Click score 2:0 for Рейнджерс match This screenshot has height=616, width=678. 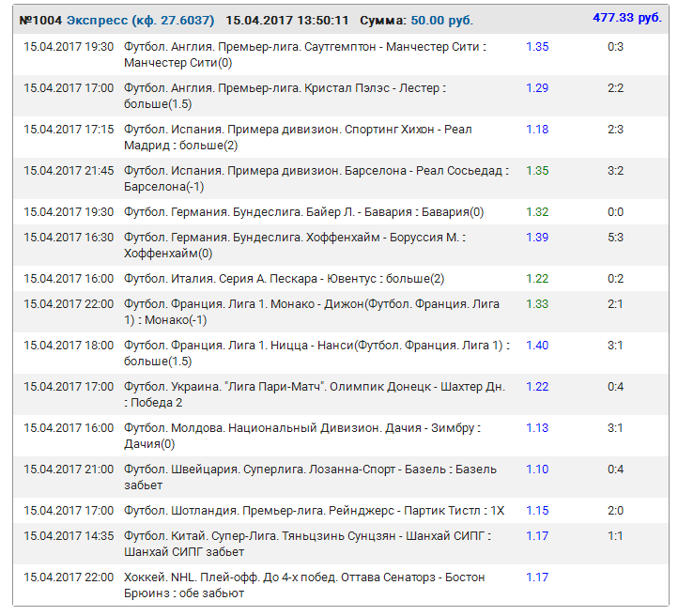pyautogui.click(x=615, y=511)
